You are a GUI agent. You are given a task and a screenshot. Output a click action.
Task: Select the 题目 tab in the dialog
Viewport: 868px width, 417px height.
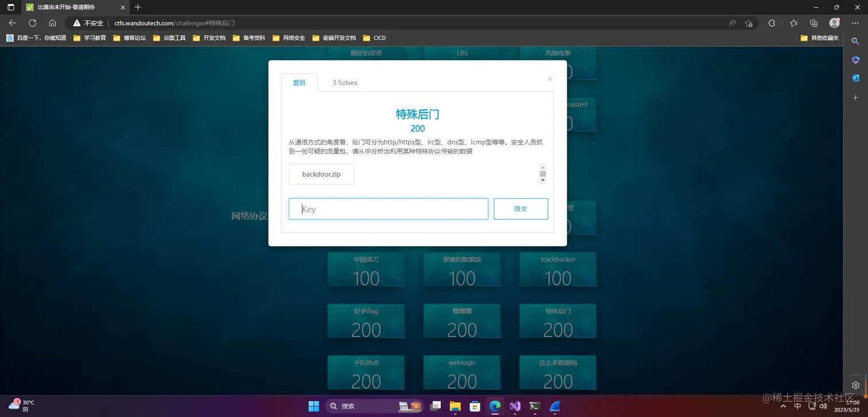(x=299, y=82)
